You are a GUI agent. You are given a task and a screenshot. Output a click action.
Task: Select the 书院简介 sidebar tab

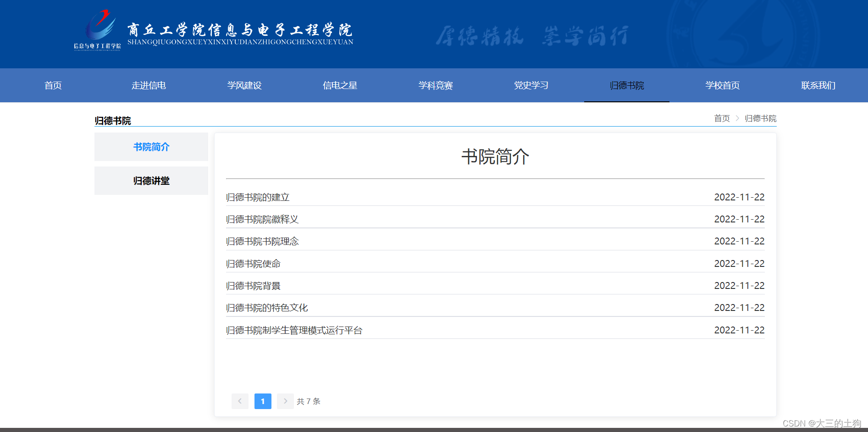tap(151, 147)
